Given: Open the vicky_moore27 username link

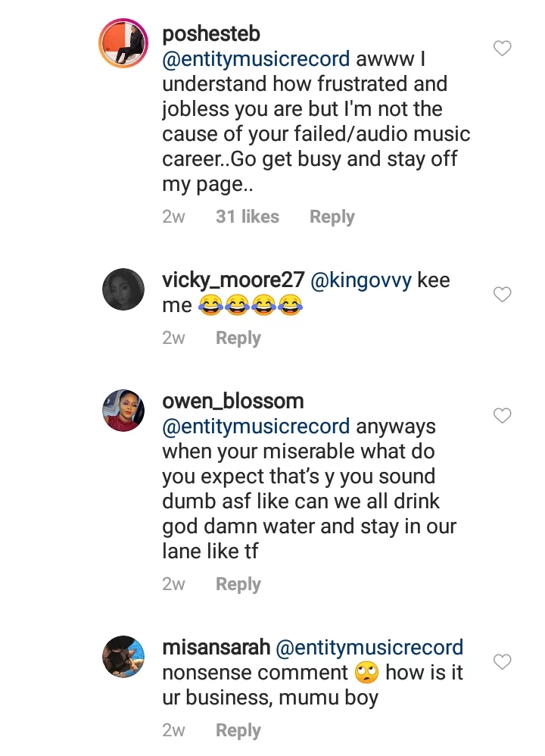Looking at the screenshot, I should click(x=233, y=280).
